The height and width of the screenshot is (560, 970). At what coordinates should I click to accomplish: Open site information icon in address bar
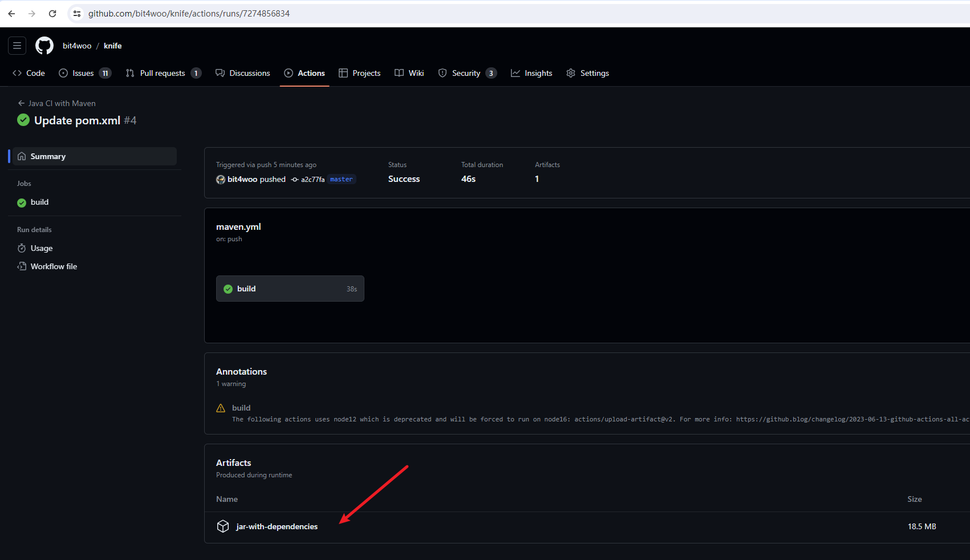[77, 14]
